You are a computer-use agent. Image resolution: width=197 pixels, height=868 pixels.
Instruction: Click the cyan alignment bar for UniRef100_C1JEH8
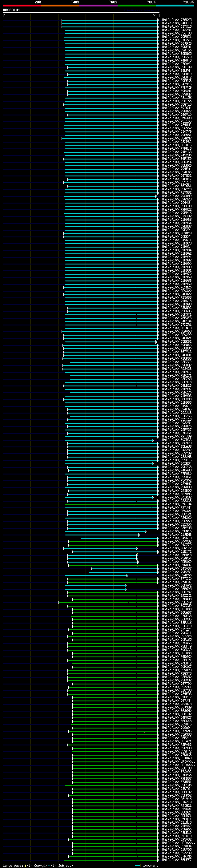(102, 535)
